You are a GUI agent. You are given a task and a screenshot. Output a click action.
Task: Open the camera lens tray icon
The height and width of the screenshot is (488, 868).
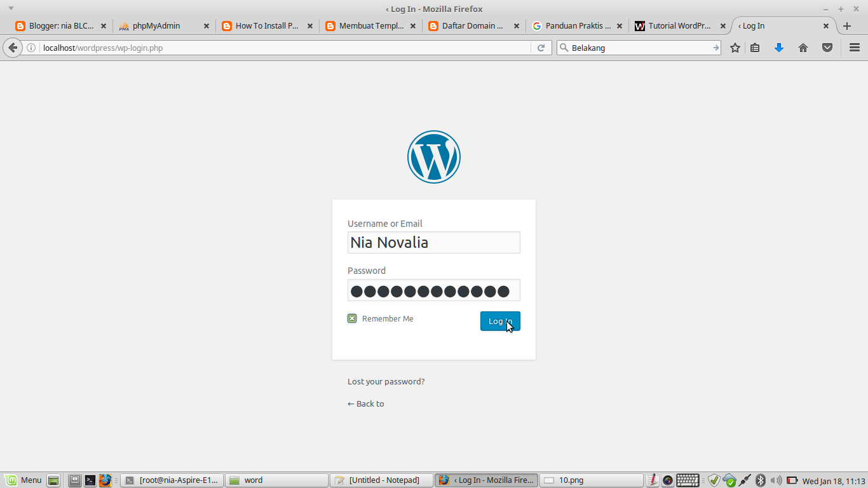click(x=668, y=480)
